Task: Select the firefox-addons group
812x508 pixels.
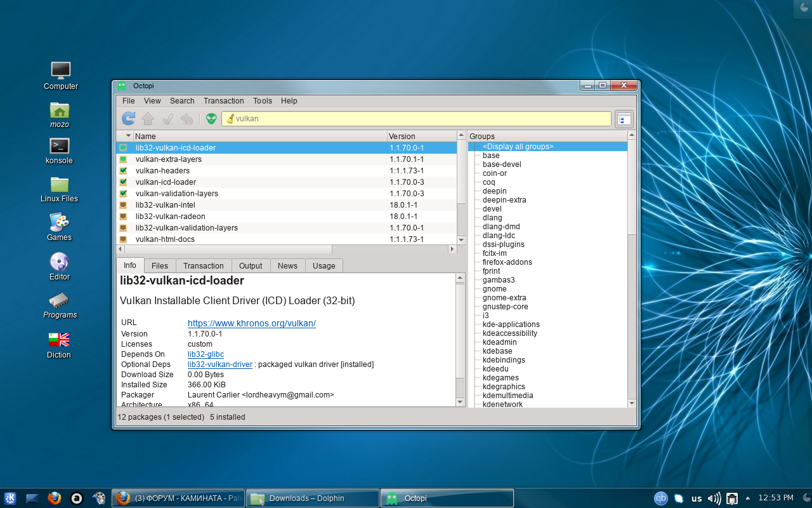Action: [x=507, y=262]
